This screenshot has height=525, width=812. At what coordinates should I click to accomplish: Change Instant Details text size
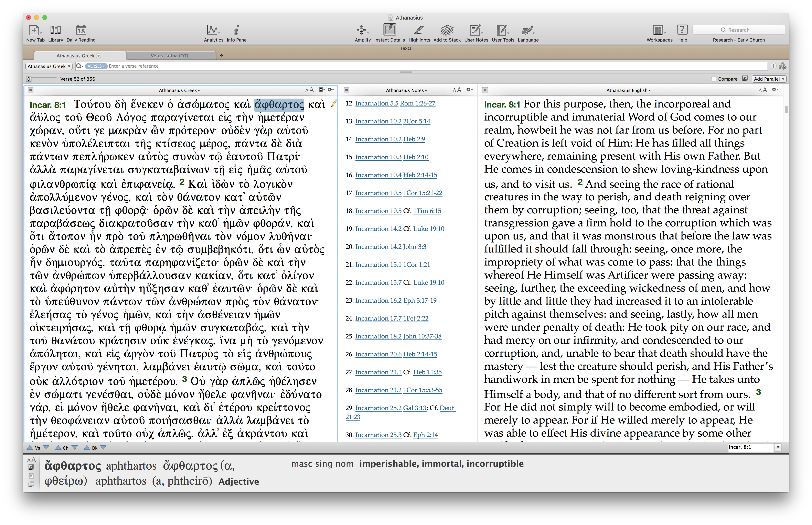(x=31, y=460)
